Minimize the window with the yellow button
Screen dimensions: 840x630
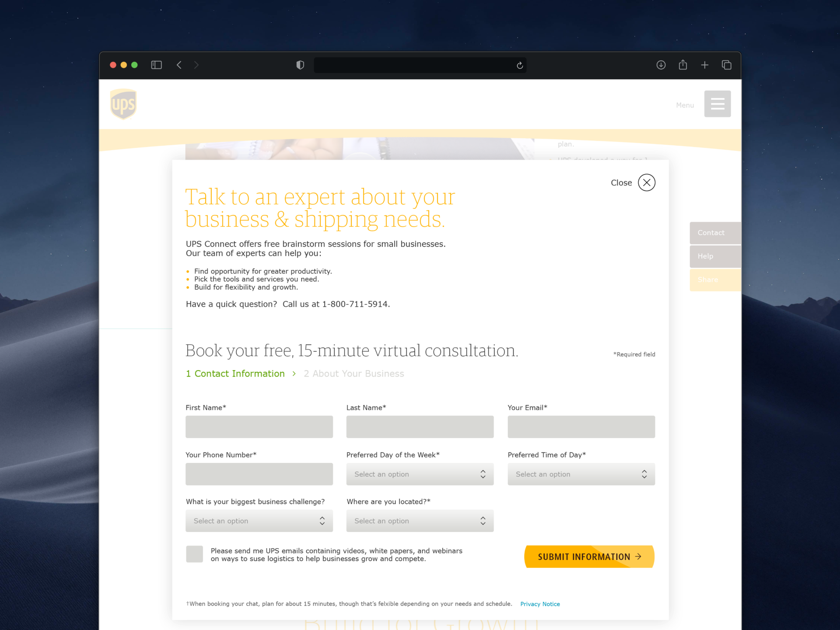pyautogui.click(x=124, y=65)
